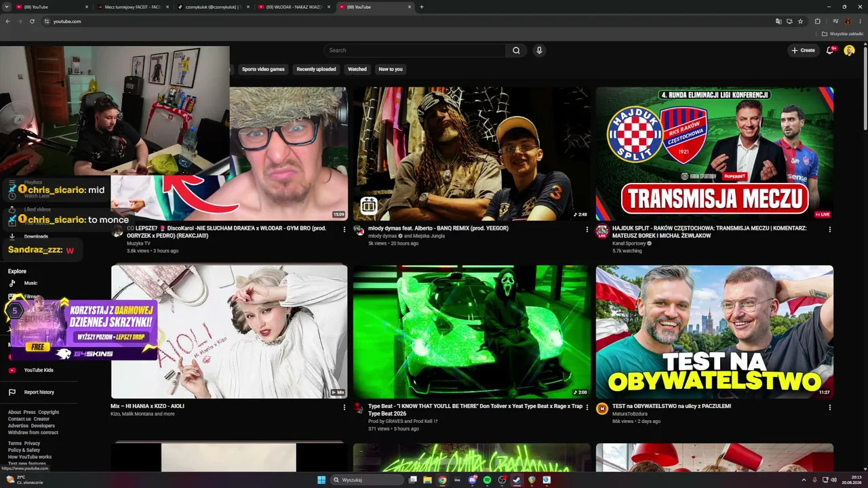Viewport: 868px width, 488px height.
Task: Switch to the Mecz turniejowy FACEIT tab
Action: [132, 7]
